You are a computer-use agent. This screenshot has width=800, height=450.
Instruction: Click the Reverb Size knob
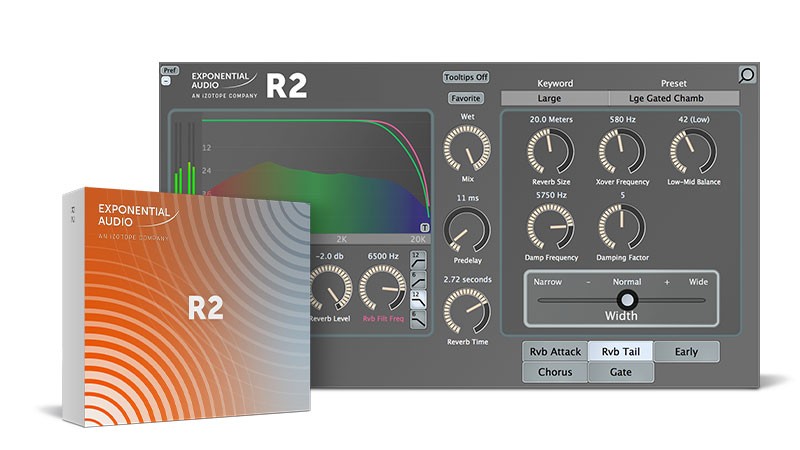point(551,151)
